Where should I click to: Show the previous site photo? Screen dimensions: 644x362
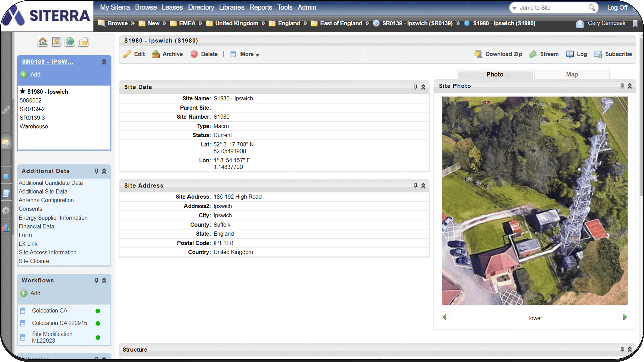444,317
